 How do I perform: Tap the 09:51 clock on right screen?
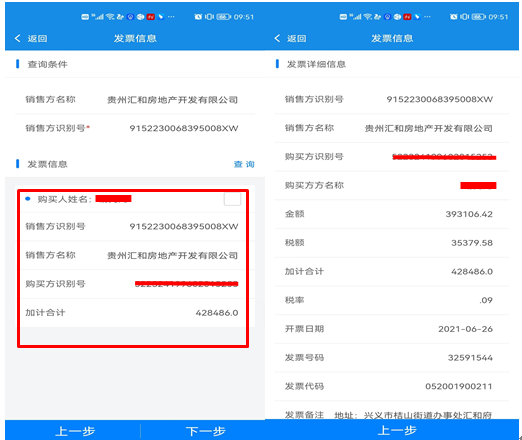(x=498, y=17)
